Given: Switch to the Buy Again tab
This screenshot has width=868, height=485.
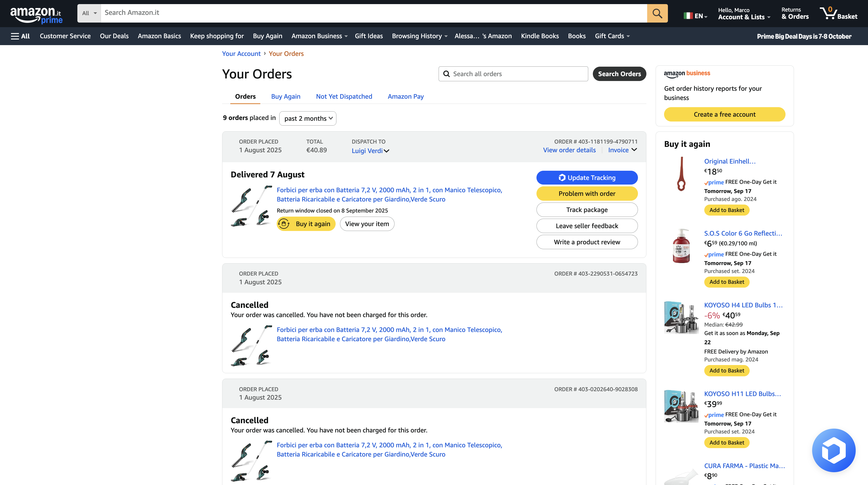Looking at the screenshot, I should 286,96.
